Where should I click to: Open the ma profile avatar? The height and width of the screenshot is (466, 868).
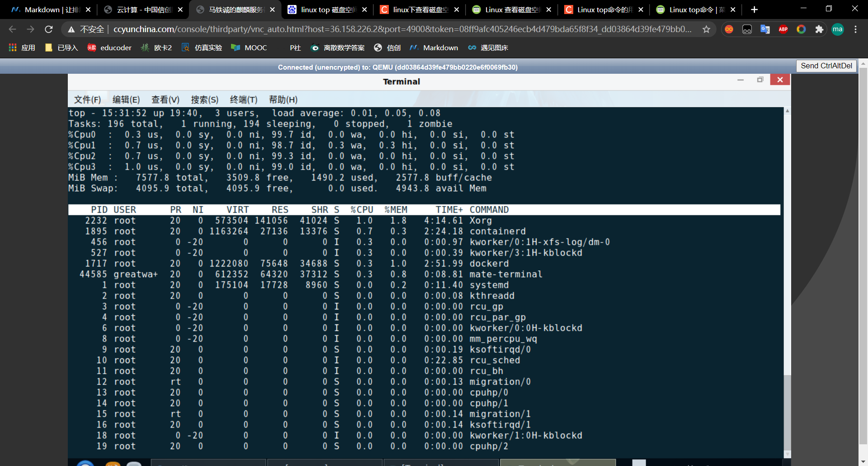[838, 29]
